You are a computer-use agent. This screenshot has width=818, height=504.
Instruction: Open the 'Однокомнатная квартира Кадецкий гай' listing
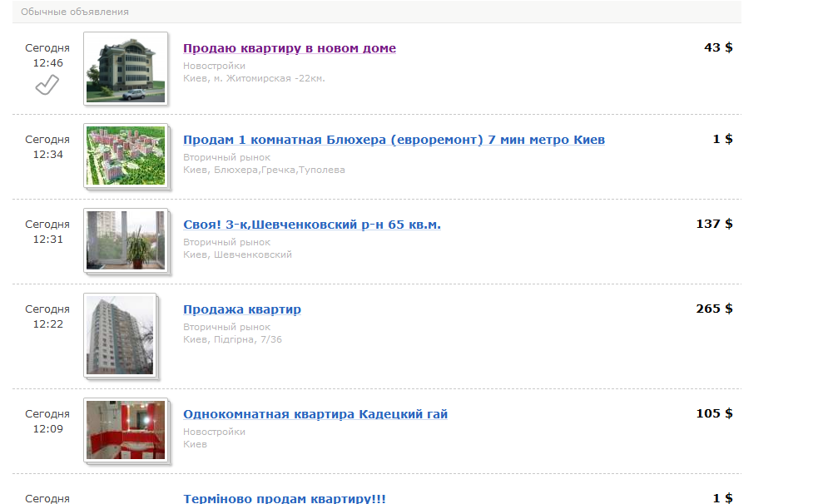pyautogui.click(x=315, y=414)
